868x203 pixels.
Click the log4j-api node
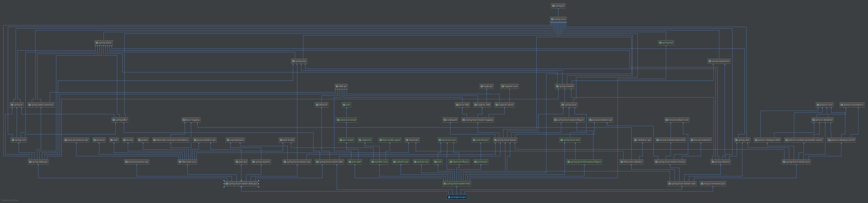point(486,86)
